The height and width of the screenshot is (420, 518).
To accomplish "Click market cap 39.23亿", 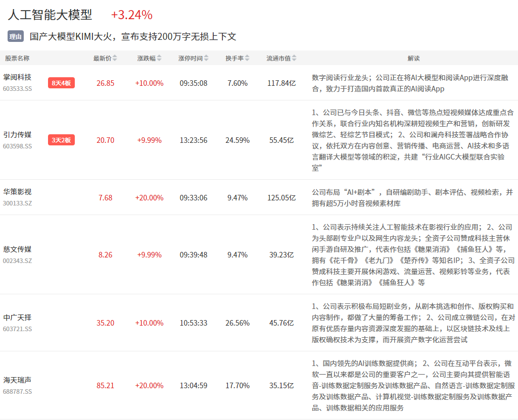I will point(281,255).
